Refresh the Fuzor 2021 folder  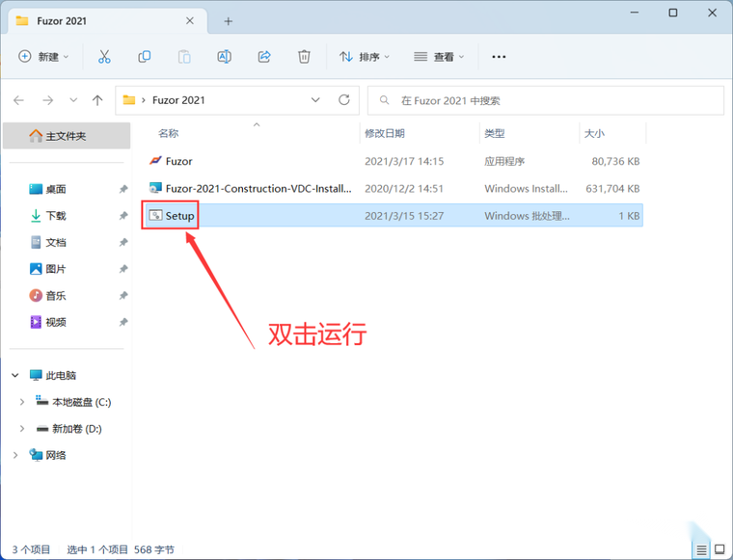click(344, 100)
